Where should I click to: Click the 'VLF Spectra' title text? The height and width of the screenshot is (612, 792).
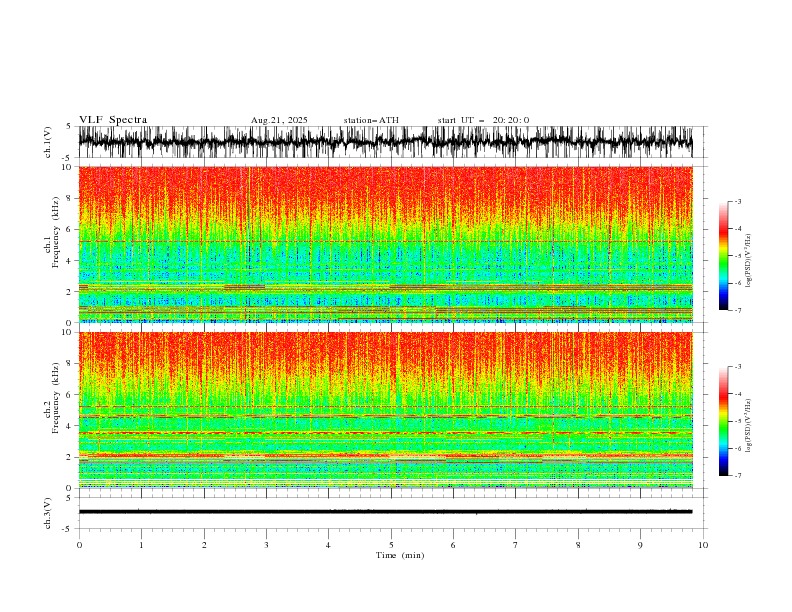tap(113, 120)
